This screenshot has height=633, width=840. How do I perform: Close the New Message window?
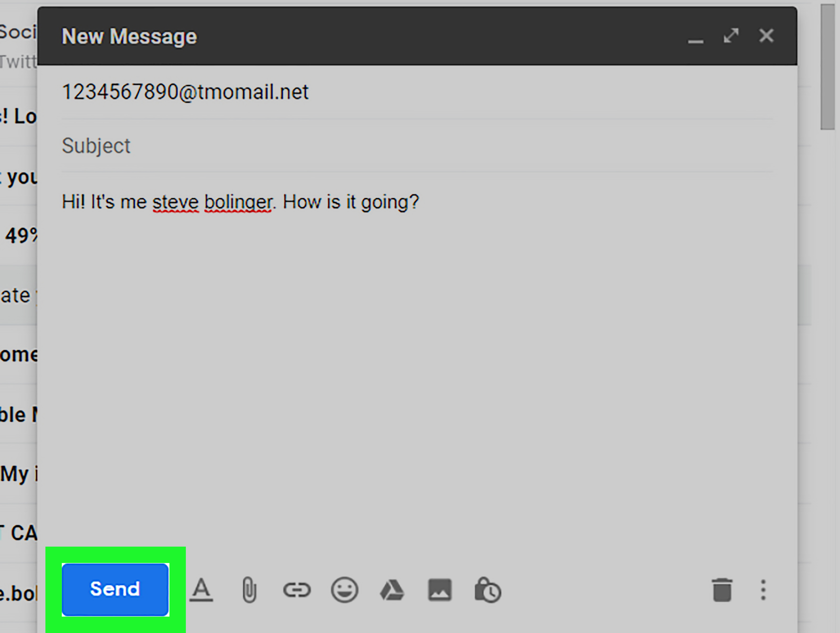pos(766,36)
